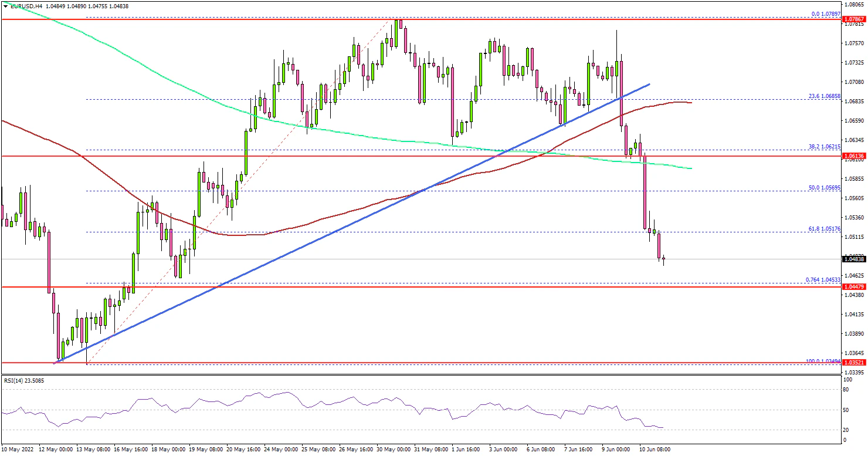The image size is (868, 456).
Task: Click the red 1.06136 price tag
Action: (852, 156)
